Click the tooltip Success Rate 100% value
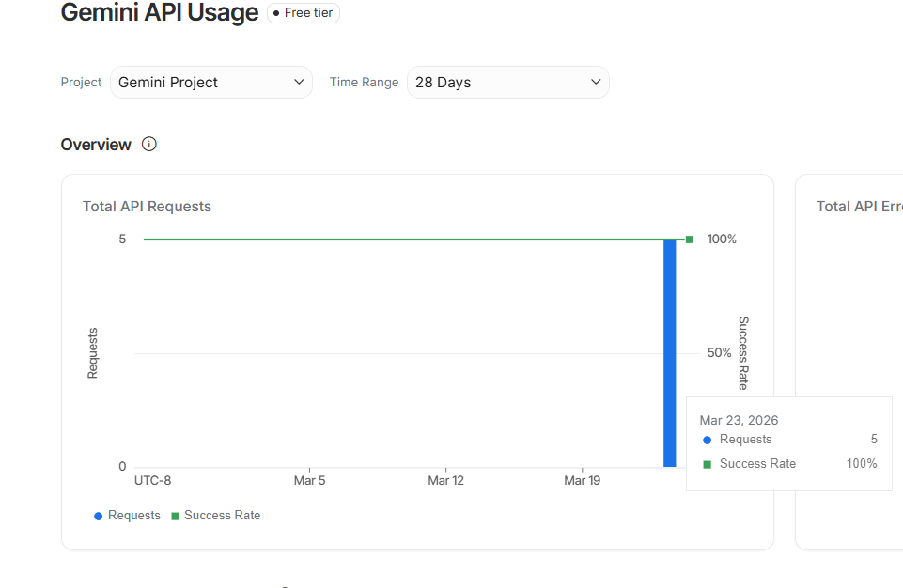 click(x=862, y=464)
